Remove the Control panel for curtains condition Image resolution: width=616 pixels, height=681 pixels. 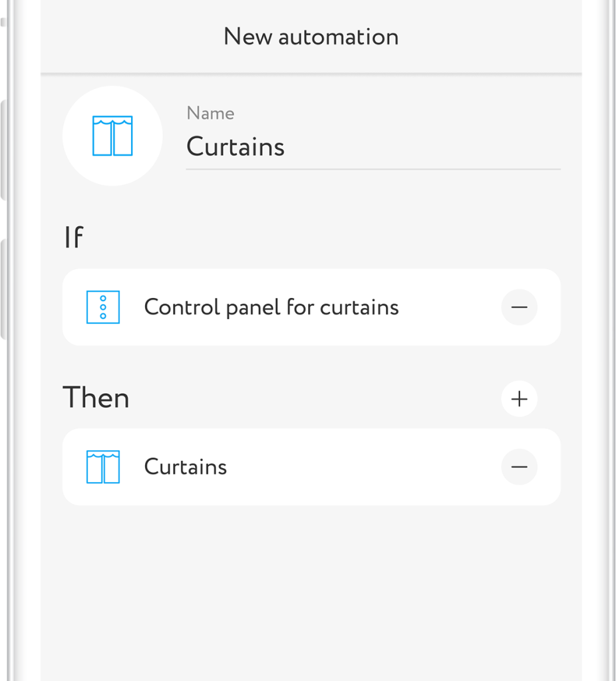click(x=519, y=307)
